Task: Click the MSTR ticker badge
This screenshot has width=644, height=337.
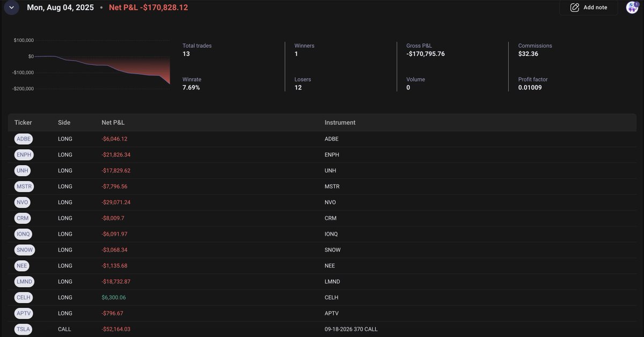Action: point(24,186)
